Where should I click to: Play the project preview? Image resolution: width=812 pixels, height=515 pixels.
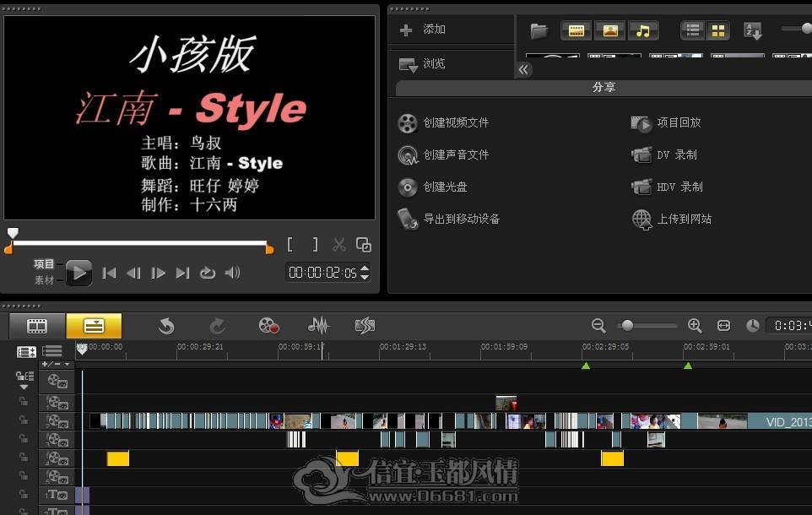[78, 273]
